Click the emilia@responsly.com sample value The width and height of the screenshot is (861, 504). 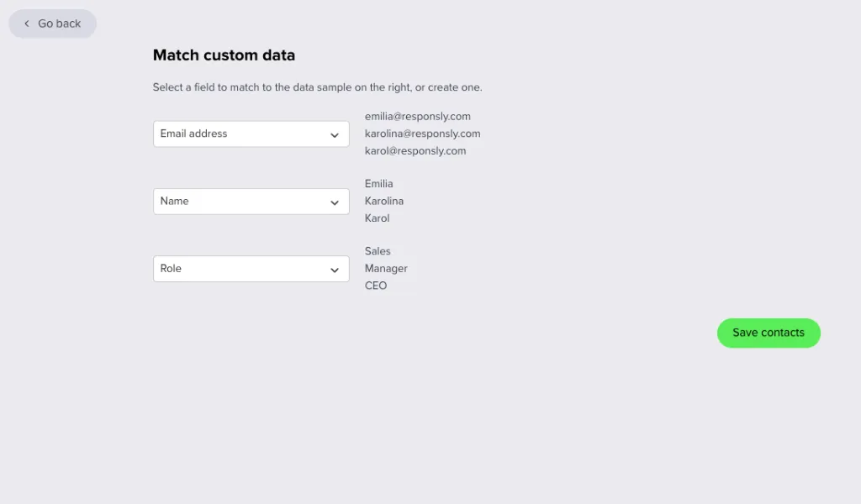tap(417, 116)
